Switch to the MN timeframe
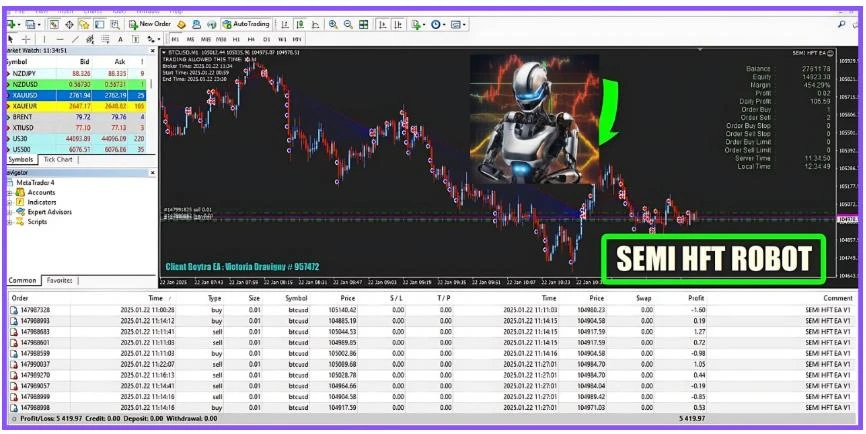Viewport: 866px width, 434px height. 297,39
